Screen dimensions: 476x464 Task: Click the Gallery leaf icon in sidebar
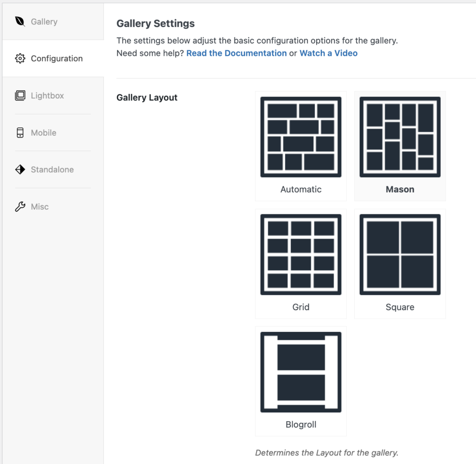(20, 21)
